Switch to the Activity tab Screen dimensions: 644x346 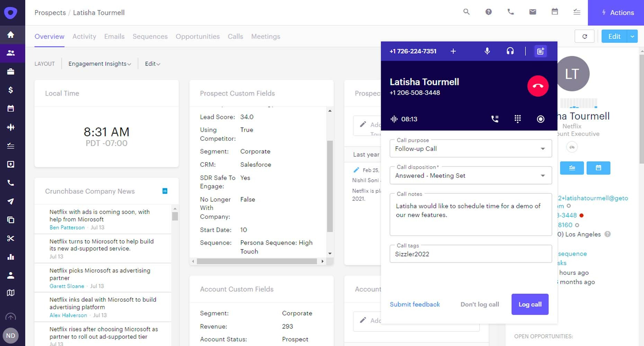[84, 36]
